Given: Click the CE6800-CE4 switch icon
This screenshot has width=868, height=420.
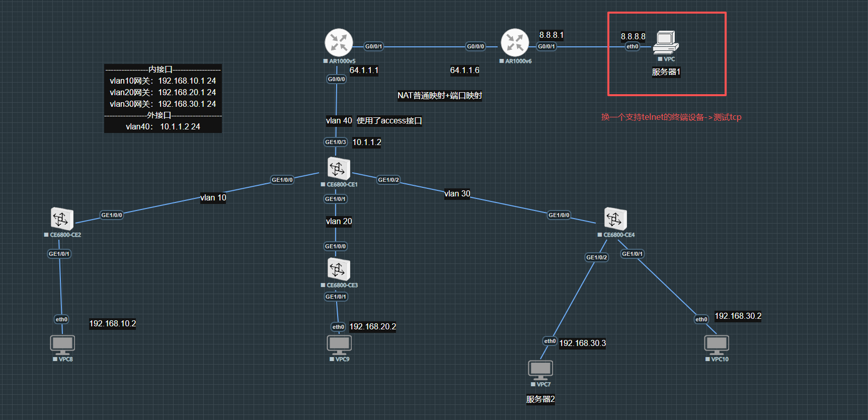Looking at the screenshot, I should [615, 219].
